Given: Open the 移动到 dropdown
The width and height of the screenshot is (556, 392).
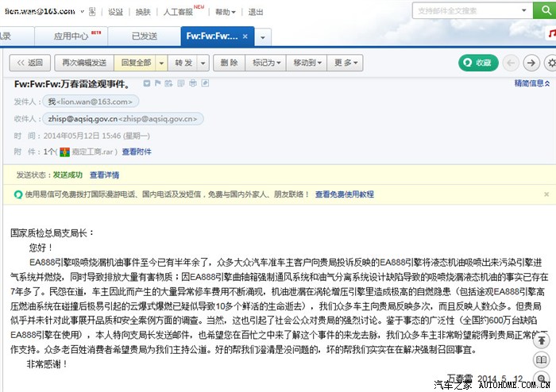Looking at the screenshot, I should coord(307,63).
